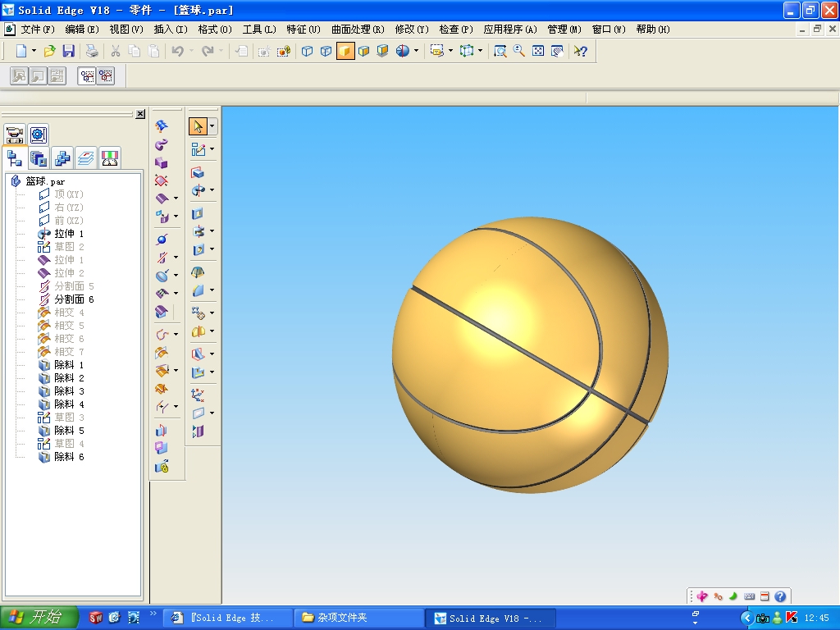Click the Pan hand icon in main toolbar

coord(557,51)
